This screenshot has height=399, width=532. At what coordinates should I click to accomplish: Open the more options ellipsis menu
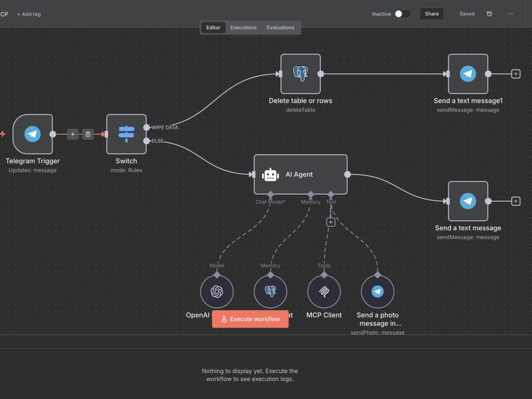510,14
